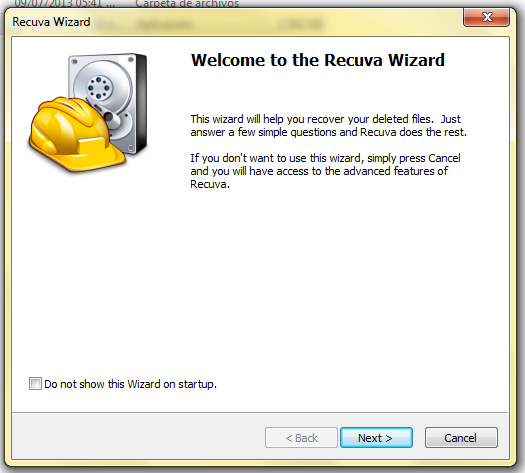525x473 pixels.
Task: Close the Recuva Wizard window
Action: pos(486,17)
